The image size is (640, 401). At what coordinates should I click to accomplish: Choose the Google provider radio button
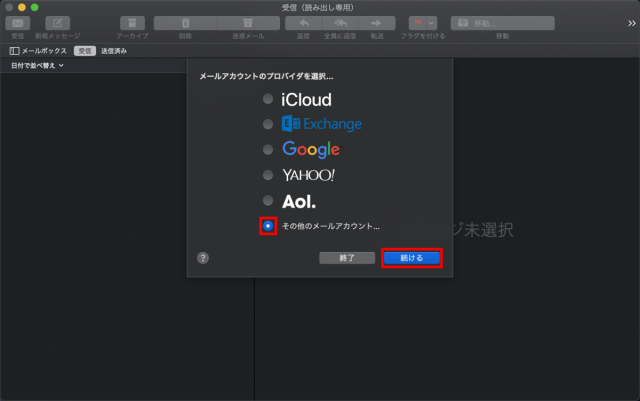267,149
